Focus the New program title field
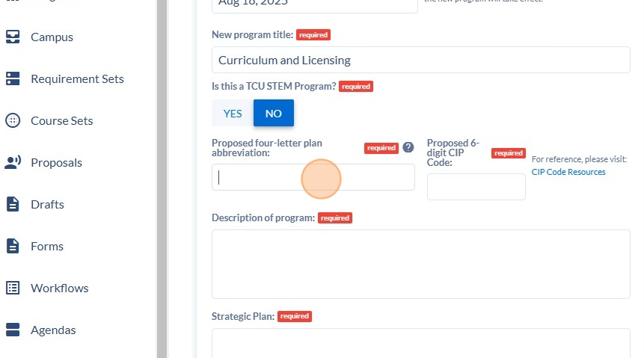The height and width of the screenshot is (358, 644). coord(420,60)
